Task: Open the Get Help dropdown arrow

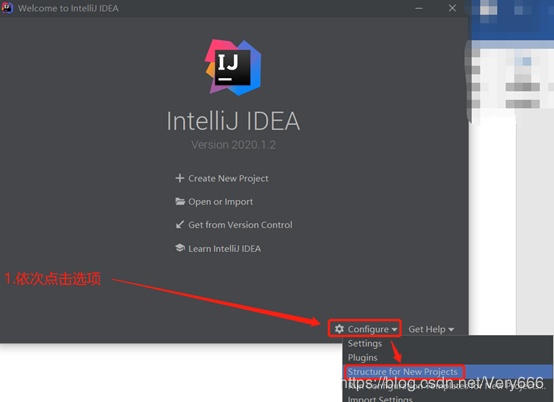Action: pos(451,330)
